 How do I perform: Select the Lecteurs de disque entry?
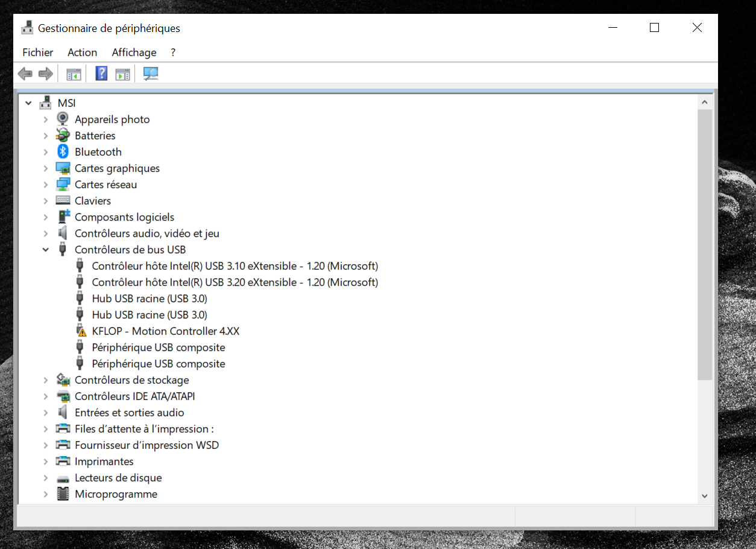118,478
